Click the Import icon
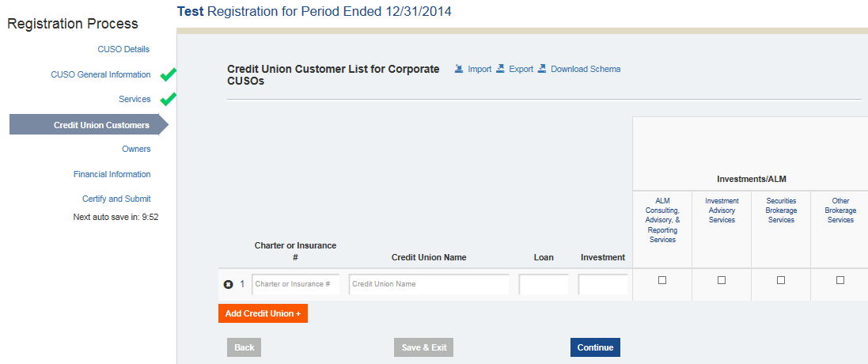 click(x=459, y=69)
